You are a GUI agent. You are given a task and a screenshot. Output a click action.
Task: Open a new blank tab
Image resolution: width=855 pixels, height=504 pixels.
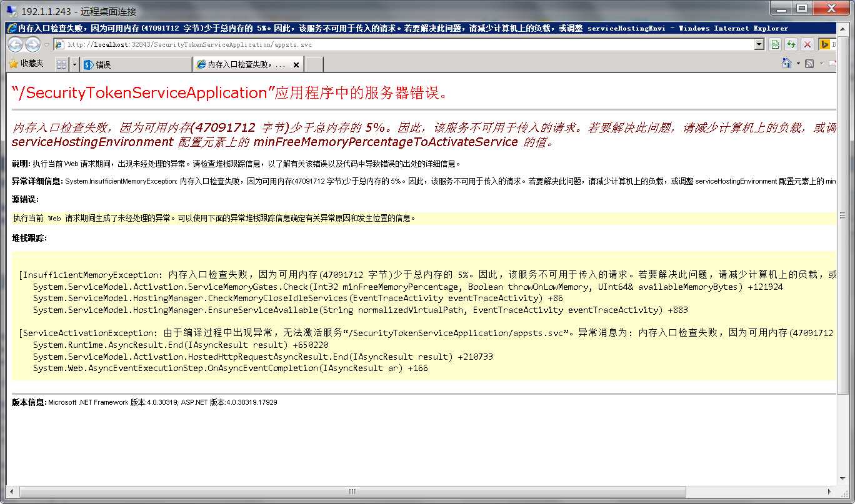click(x=314, y=64)
